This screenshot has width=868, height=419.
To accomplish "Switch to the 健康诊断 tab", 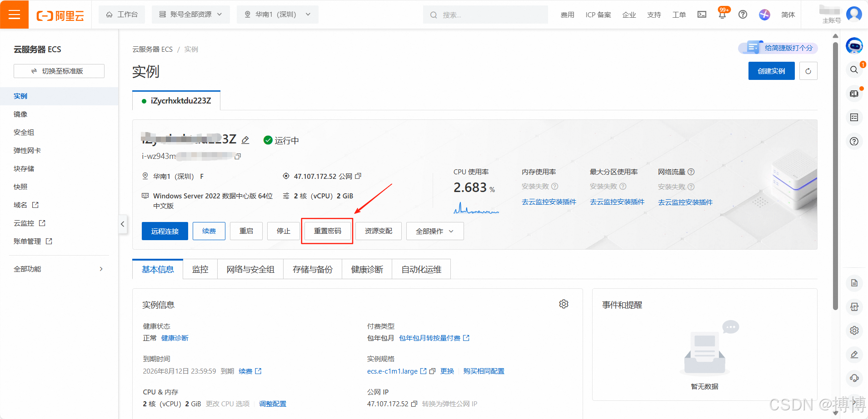I will tap(366, 269).
